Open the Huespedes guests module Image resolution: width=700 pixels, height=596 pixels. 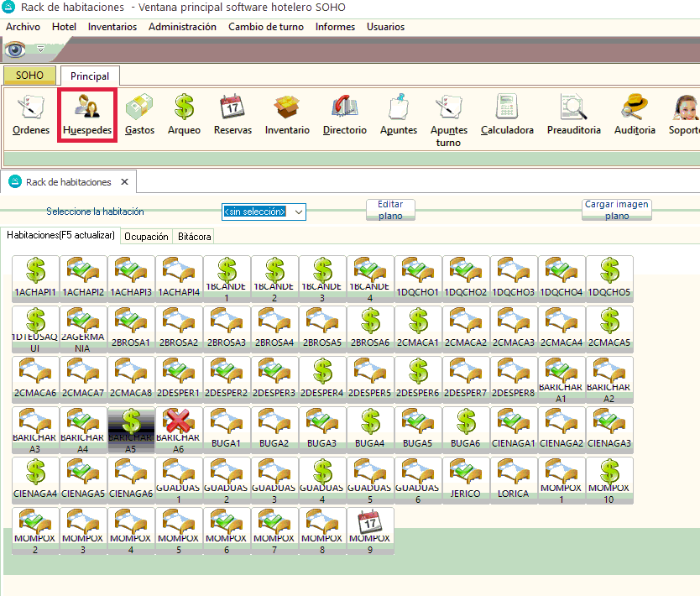[x=87, y=116]
